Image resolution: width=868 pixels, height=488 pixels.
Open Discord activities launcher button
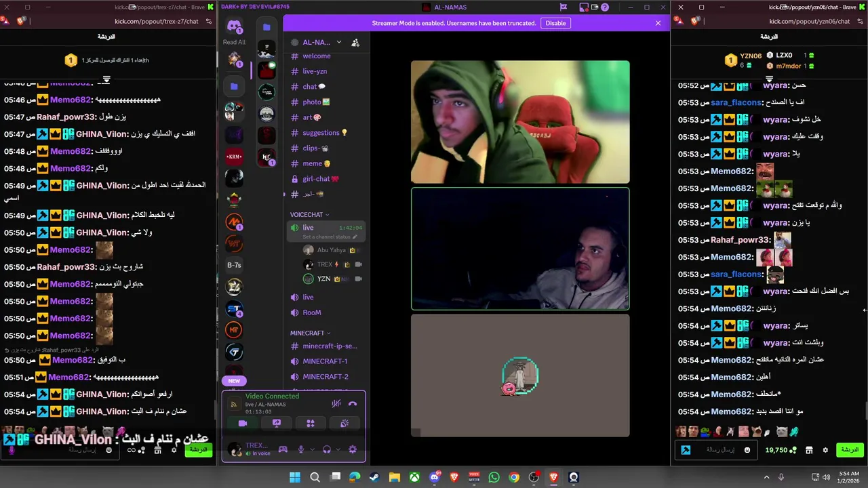[311, 423]
